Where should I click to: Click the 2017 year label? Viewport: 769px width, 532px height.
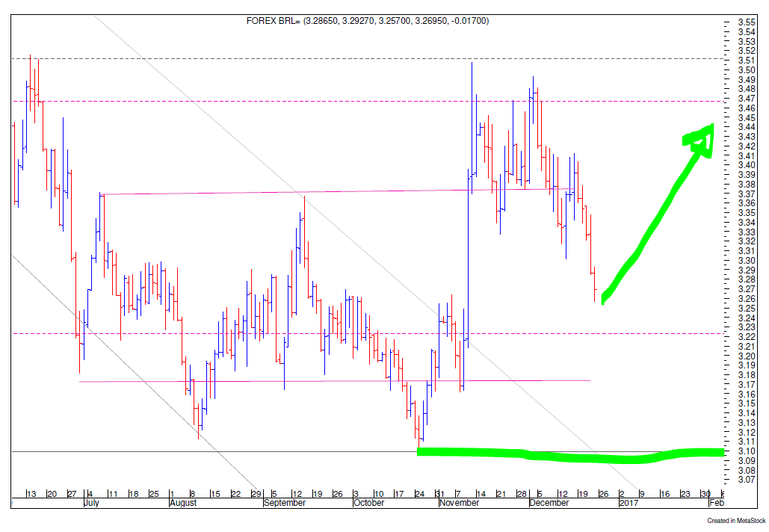(x=629, y=503)
